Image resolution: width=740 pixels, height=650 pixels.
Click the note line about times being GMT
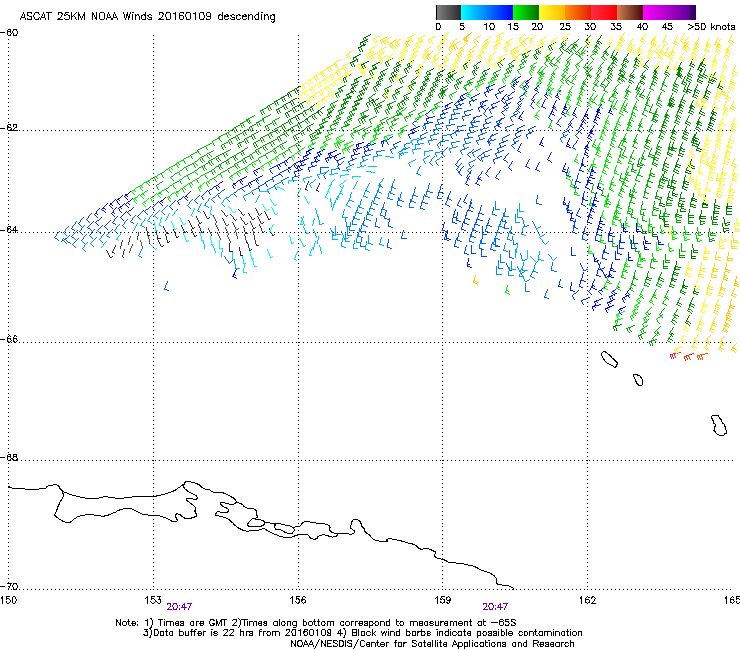click(316, 623)
